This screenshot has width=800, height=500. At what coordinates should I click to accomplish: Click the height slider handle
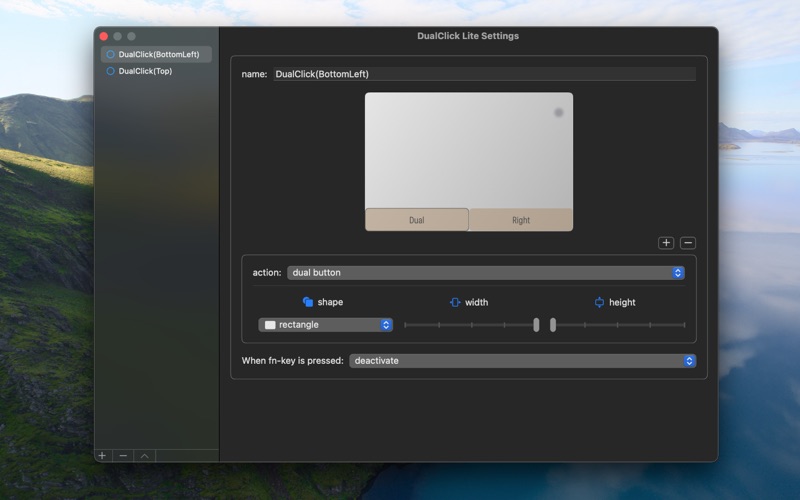(553, 324)
